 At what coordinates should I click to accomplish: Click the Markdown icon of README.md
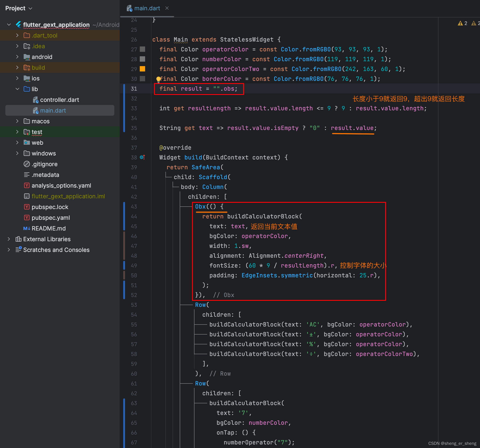[27, 228]
